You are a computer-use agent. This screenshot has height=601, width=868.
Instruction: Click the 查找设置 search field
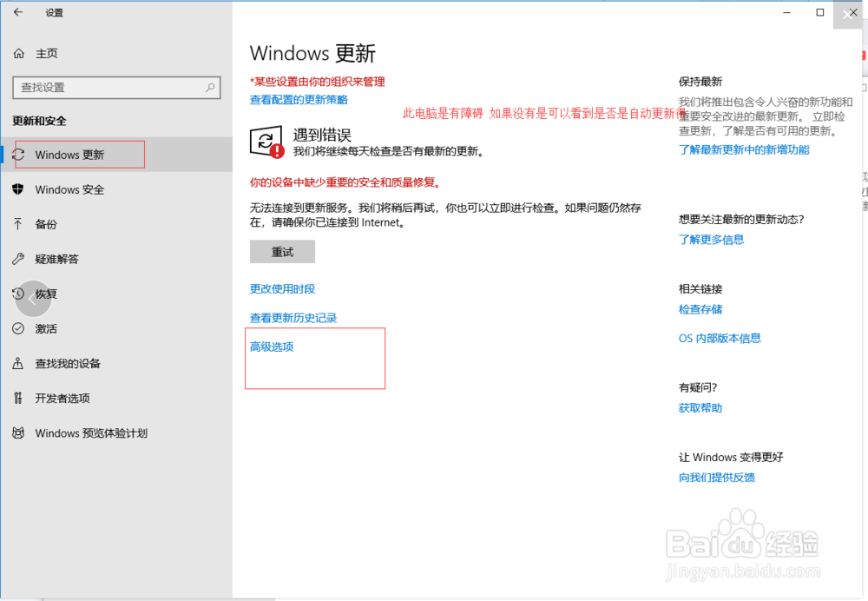(116, 88)
